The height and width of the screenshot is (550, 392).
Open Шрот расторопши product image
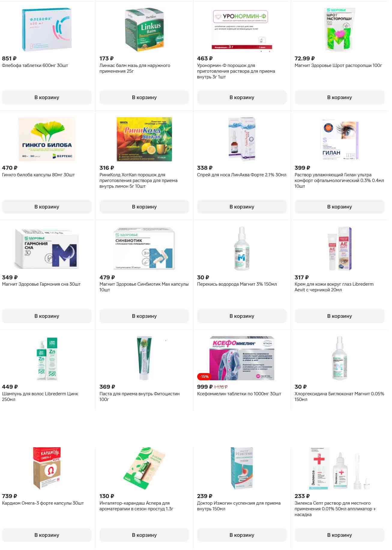(339, 30)
